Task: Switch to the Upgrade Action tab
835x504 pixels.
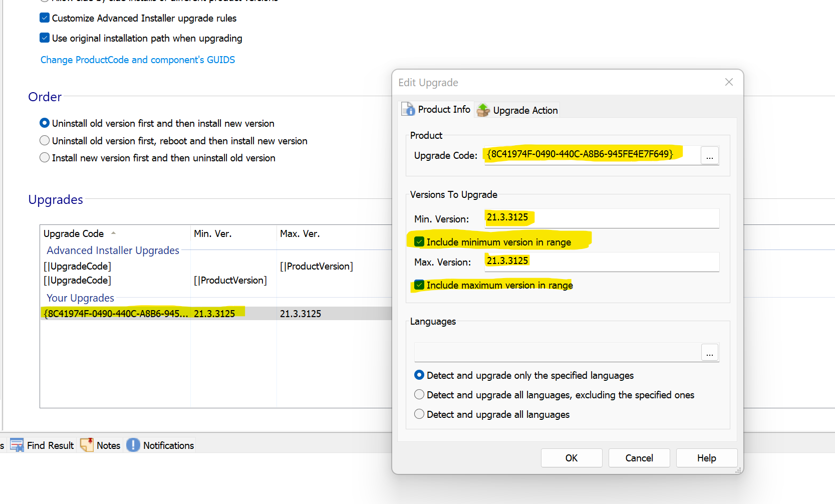Action: (x=525, y=110)
